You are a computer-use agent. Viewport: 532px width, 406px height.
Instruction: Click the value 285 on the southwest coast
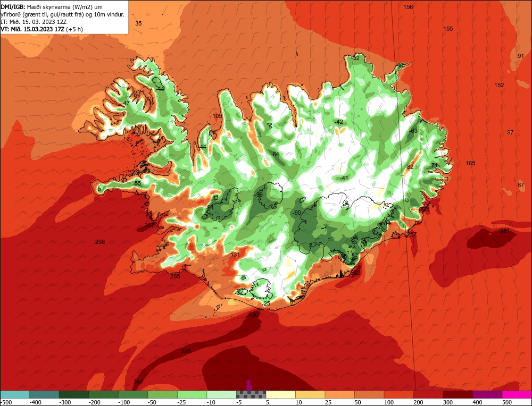coord(175,276)
